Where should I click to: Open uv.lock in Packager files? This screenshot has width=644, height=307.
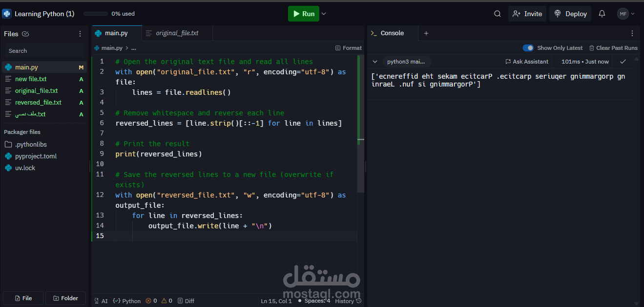(x=44, y=168)
